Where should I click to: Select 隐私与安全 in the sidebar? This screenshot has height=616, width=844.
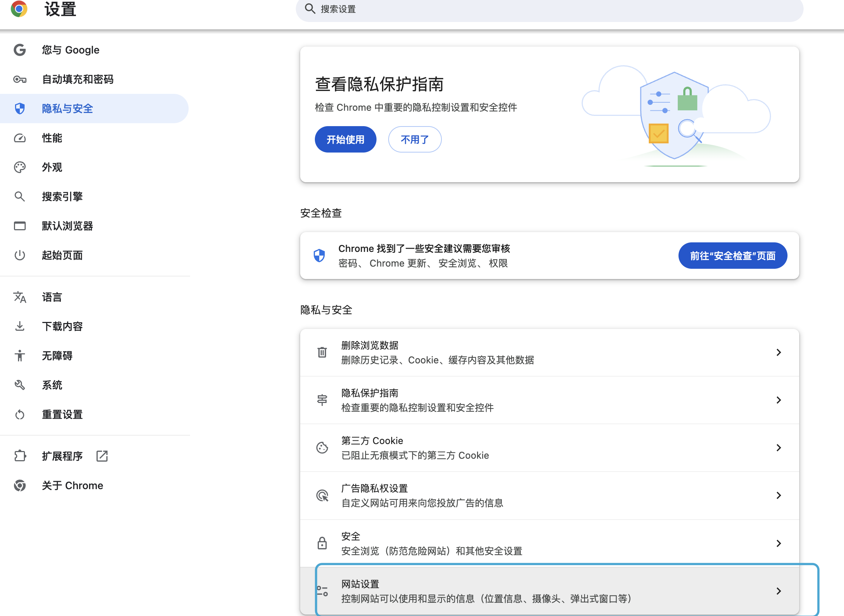pyautogui.click(x=94, y=109)
